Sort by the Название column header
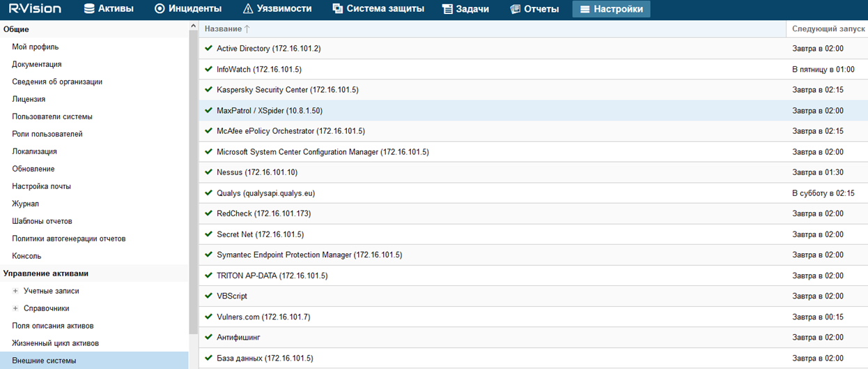Viewport: 868px width, 369px height. coord(493,29)
